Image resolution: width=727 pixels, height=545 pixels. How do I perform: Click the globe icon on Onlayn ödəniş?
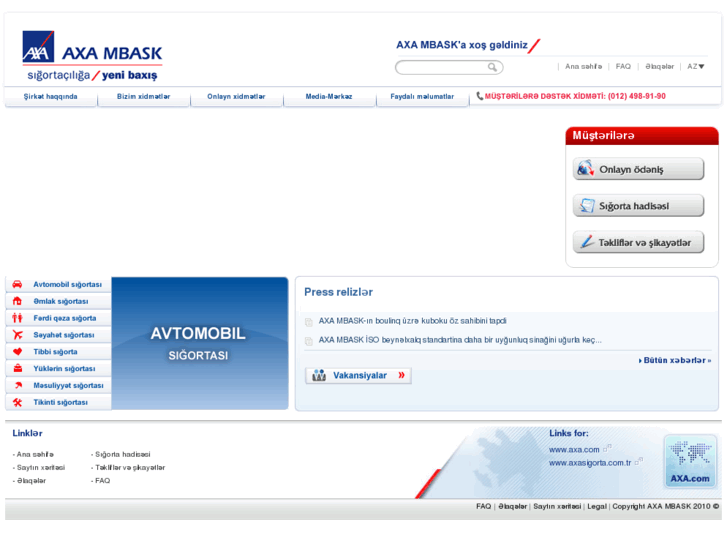point(585,169)
